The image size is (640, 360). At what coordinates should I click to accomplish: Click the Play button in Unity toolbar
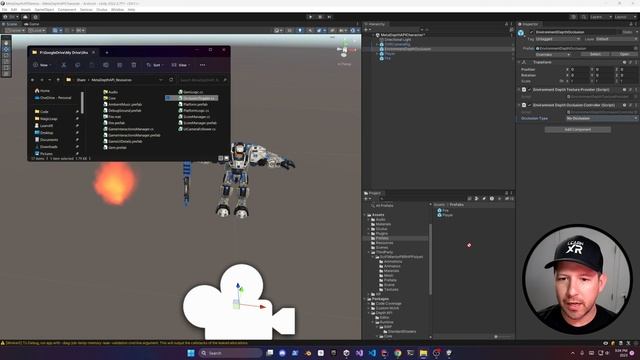coord(311,17)
